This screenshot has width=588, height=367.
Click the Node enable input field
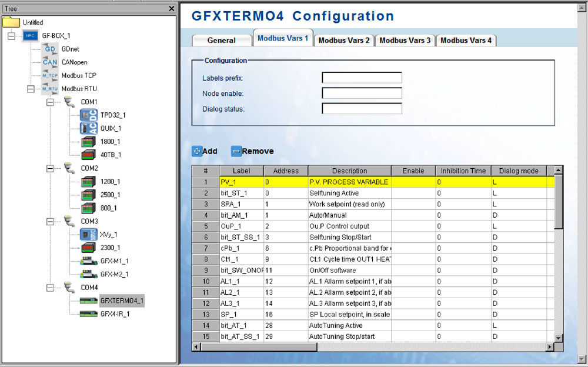(x=361, y=92)
